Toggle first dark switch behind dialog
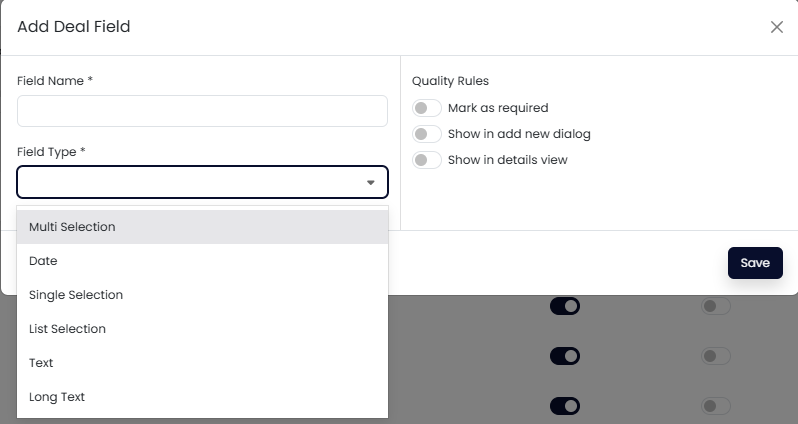This screenshot has height=424, width=798. coord(565,306)
